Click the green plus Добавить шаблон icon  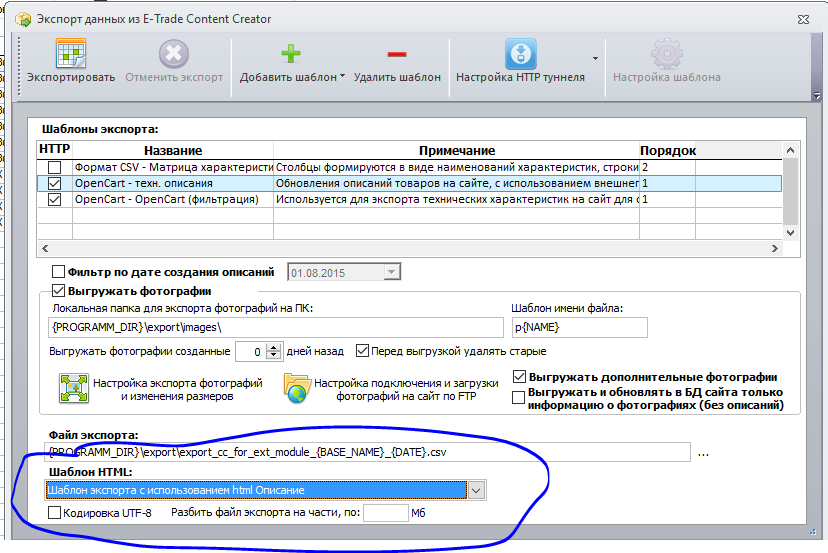pyautogui.click(x=290, y=54)
